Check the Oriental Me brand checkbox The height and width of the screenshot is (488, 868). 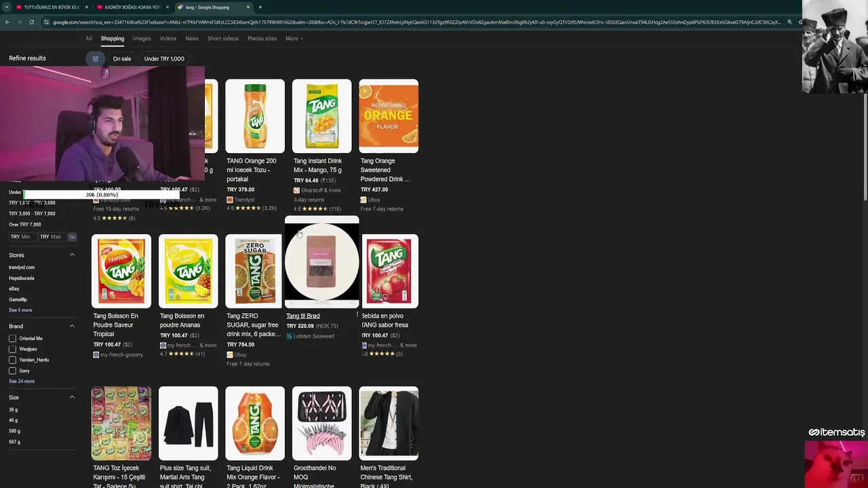[x=12, y=338]
